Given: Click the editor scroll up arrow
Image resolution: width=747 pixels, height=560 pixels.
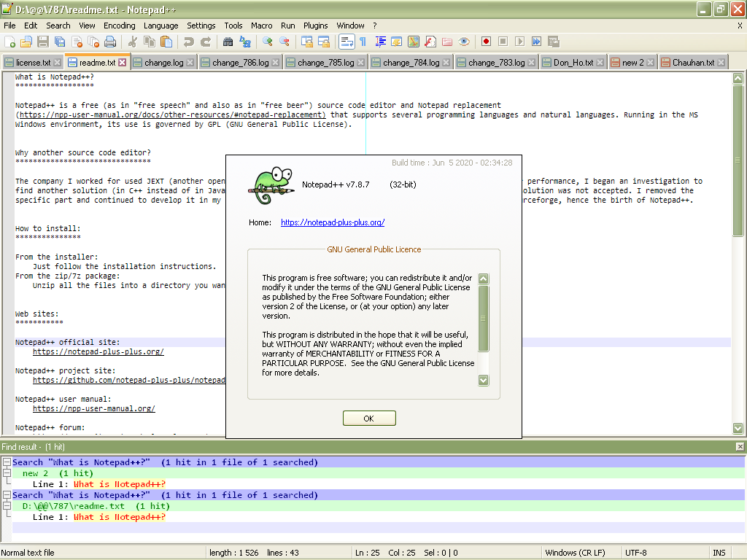Looking at the screenshot, I should [738, 78].
